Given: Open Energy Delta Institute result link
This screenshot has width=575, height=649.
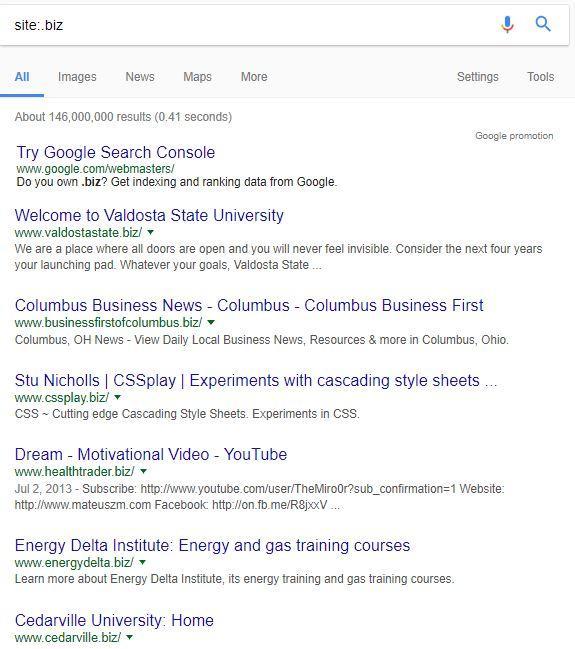Looking at the screenshot, I should [x=212, y=545].
